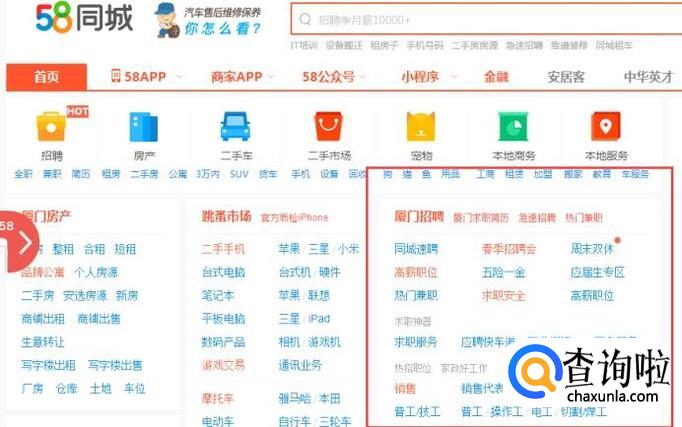Open the 手机 link under 二手市场
The image size is (682, 427).
pos(301,174)
